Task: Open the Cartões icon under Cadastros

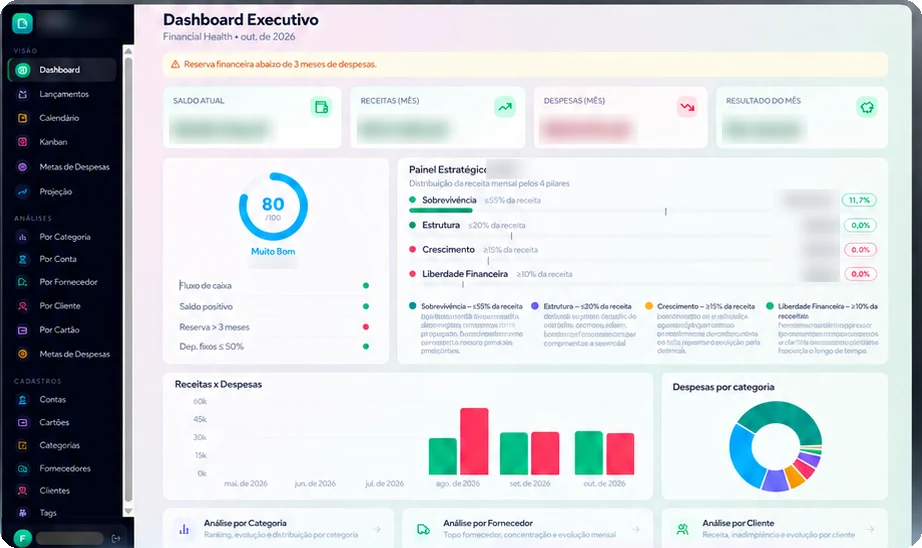Action: coord(22,422)
